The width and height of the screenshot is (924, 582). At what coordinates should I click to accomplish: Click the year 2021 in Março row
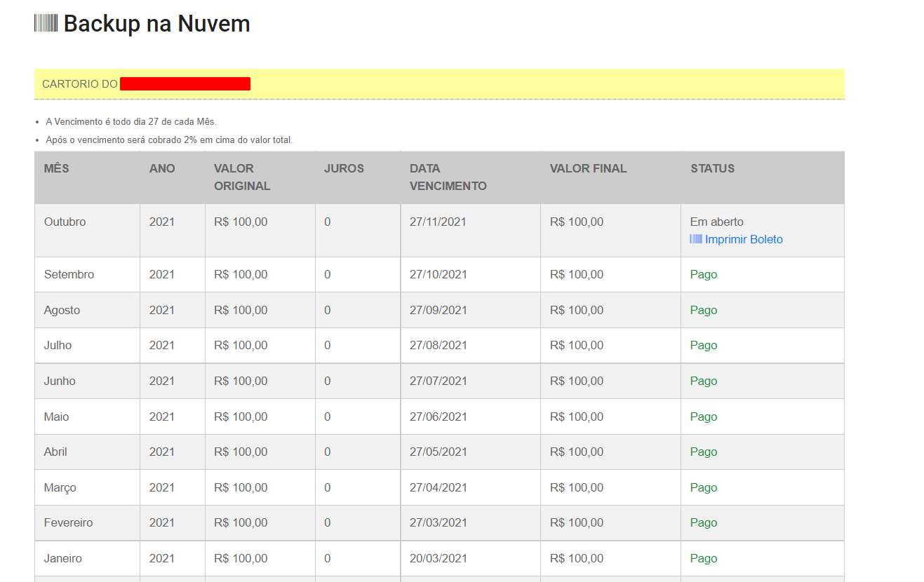[x=162, y=487]
